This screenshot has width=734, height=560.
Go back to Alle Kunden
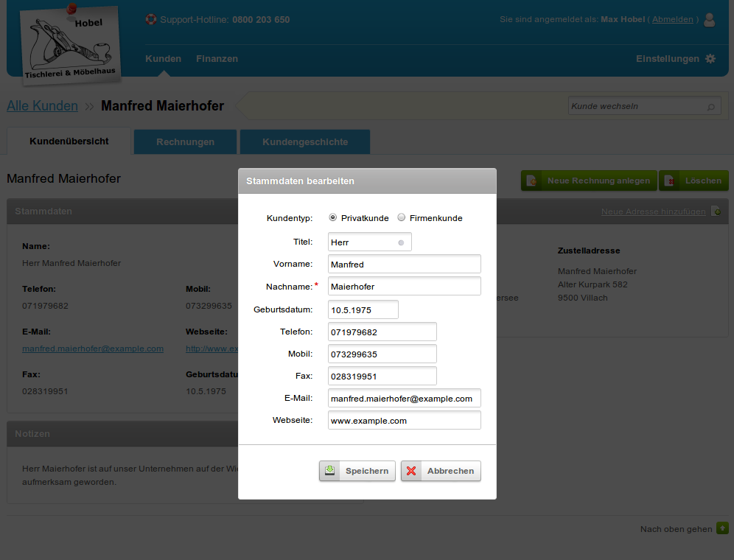click(42, 106)
